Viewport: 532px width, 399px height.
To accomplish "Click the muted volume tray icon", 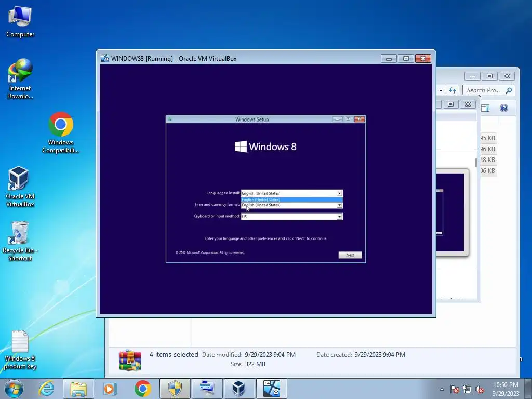I will pyautogui.click(x=480, y=390).
